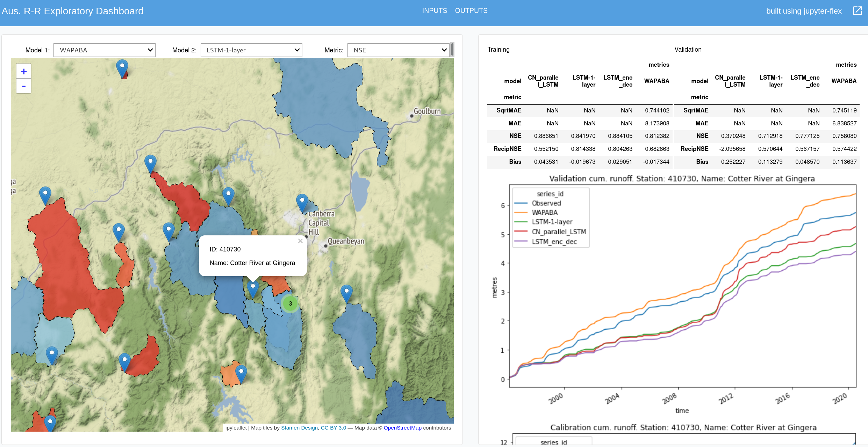Open the INPUTS tab
The image size is (868, 447).
pyautogui.click(x=435, y=11)
